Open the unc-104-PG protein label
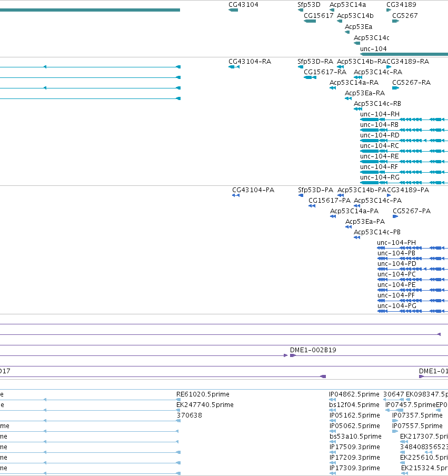The image size is (448, 476). coord(397,306)
